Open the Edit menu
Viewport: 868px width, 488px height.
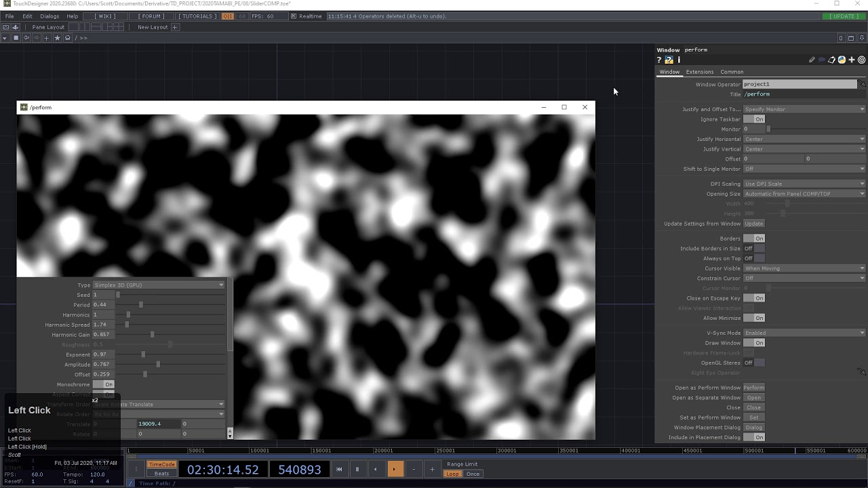[27, 16]
